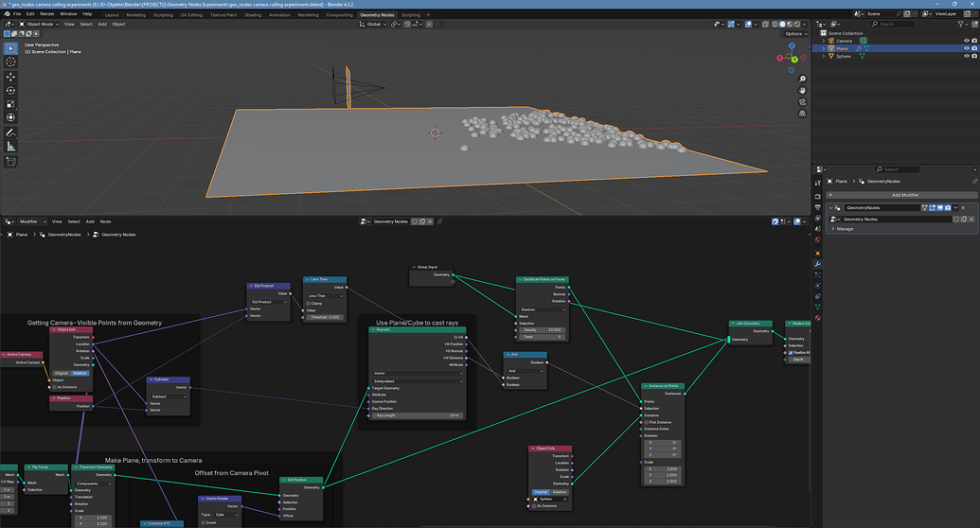Image resolution: width=980 pixels, height=528 pixels.
Task: Switch to the Scripting workspace tab
Action: (411, 14)
